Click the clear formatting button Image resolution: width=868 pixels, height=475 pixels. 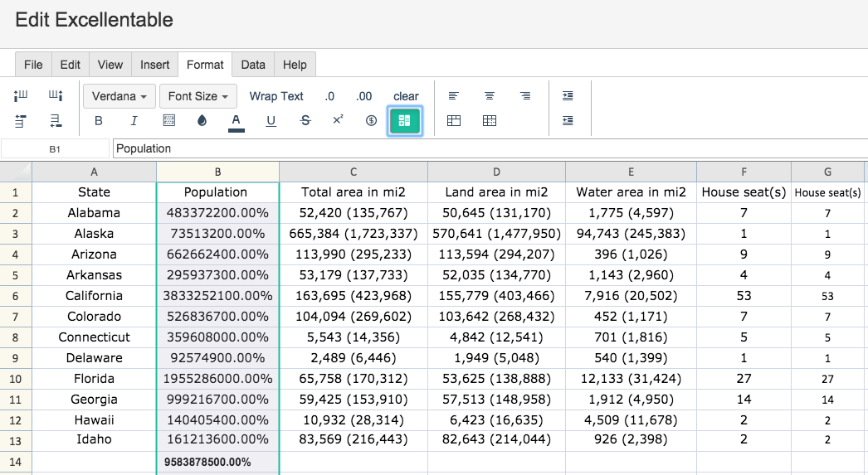[x=406, y=96]
